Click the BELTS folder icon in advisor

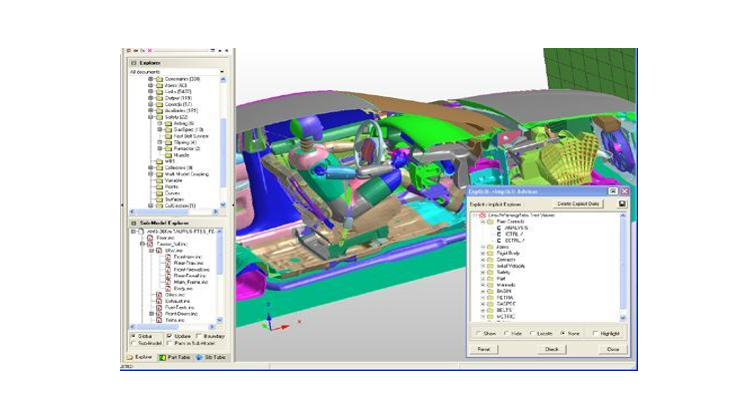pos(492,308)
